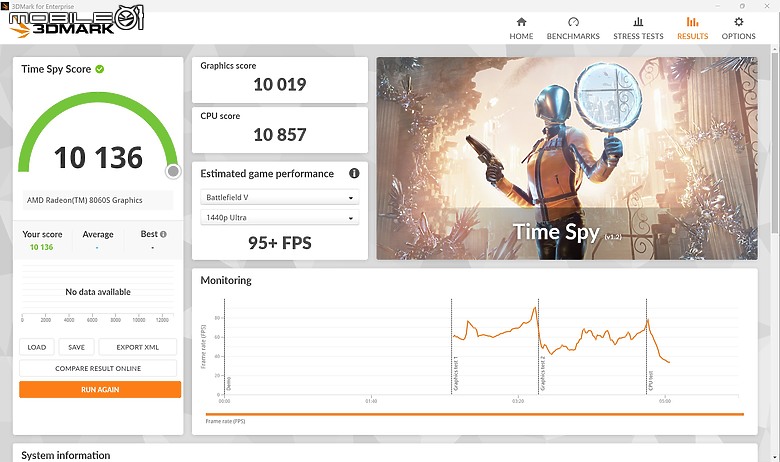
Task: Switch to the Results tab
Action: (692, 28)
